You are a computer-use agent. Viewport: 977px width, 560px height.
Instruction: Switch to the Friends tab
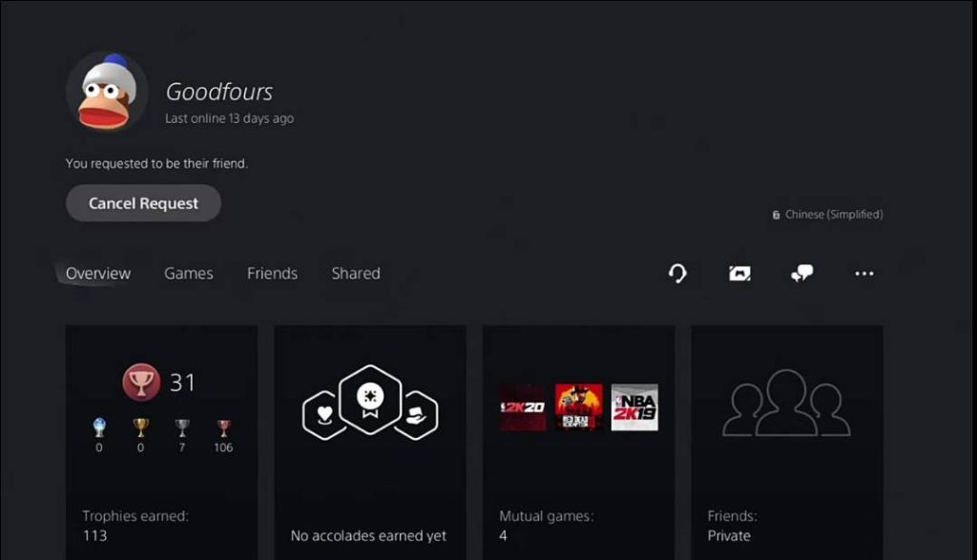[x=272, y=274]
